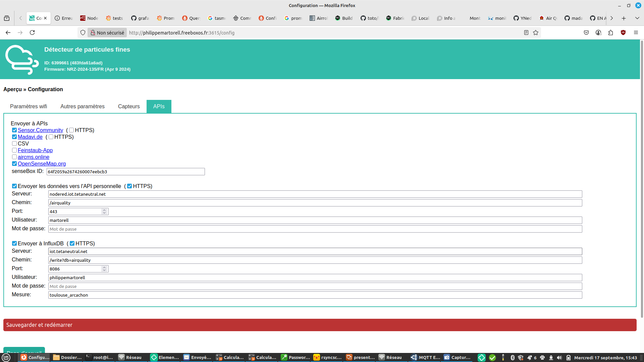Click the InfluxDB port 8086 spinner arrows
The image size is (644, 362).
tap(104, 269)
